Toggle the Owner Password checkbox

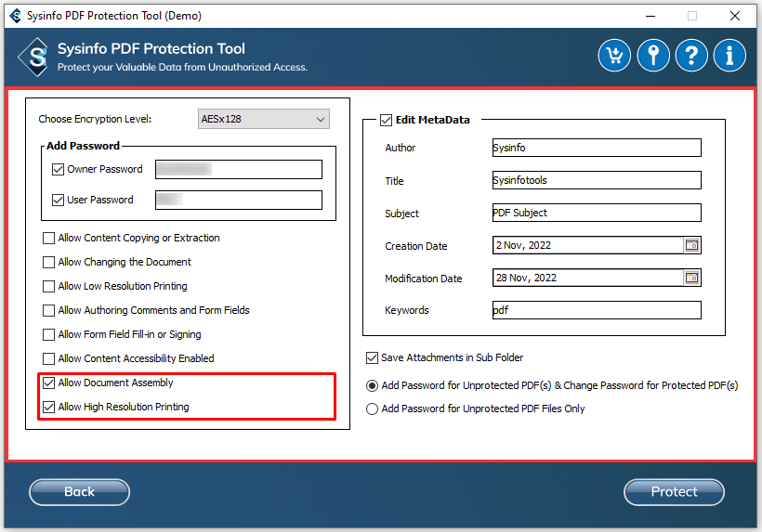pos(58,169)
